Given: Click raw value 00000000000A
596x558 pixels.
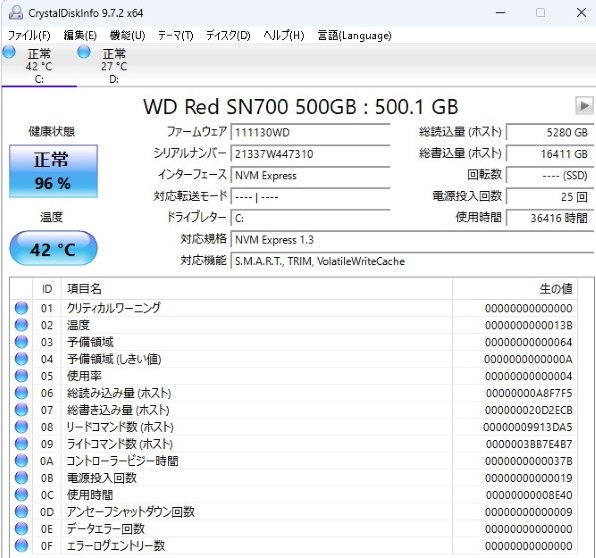Looking at the screenshot, I should tap(528, 359).
